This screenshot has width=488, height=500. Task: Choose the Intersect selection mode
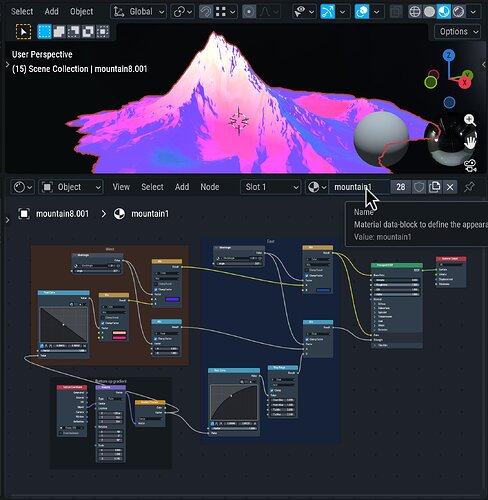[103, 32]
